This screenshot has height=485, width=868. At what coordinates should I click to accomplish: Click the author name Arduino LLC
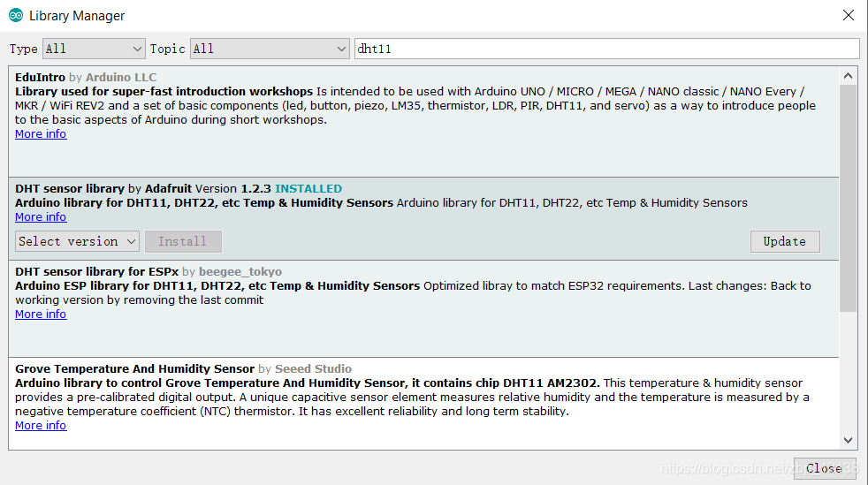pos(121,78)
